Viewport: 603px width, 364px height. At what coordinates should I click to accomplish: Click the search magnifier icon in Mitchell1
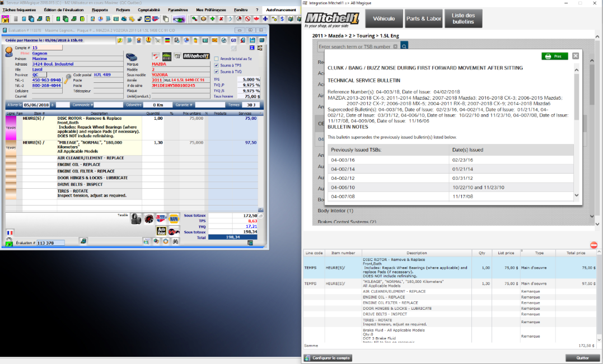click(x=404, y=46)
